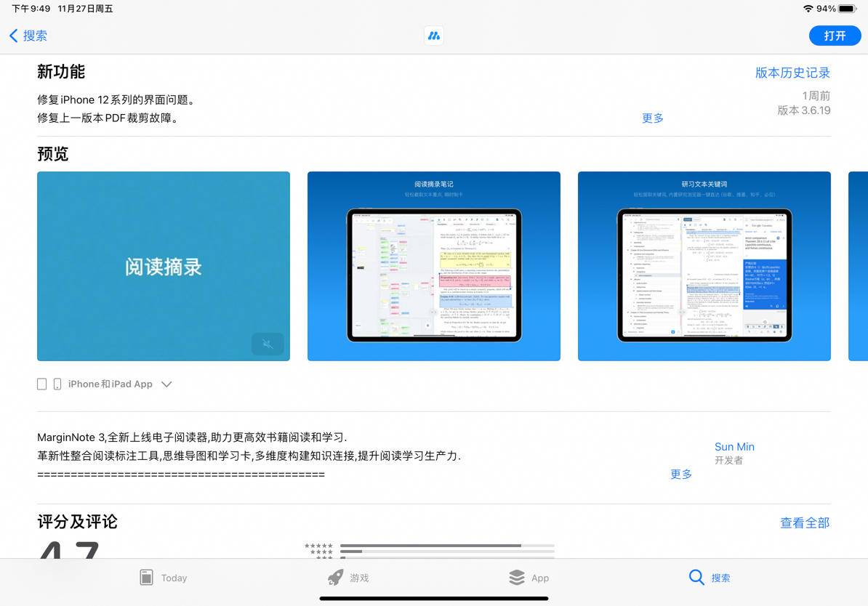View 版本历史记录 version history
The width and height of the screenshot is (868, 606).
pos(792,73)
